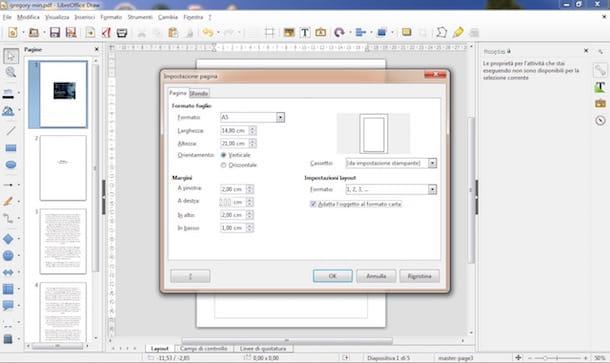Open layout Formato numbering dropdown
Image resolution: width=610 pixels, height=363 pixels.
(x=432, y=189)
